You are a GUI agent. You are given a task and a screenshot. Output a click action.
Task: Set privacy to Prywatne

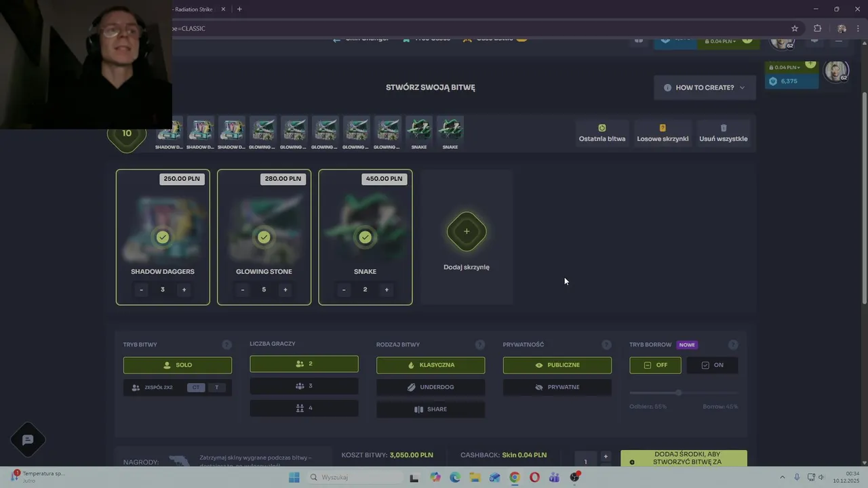coord(557,387)
